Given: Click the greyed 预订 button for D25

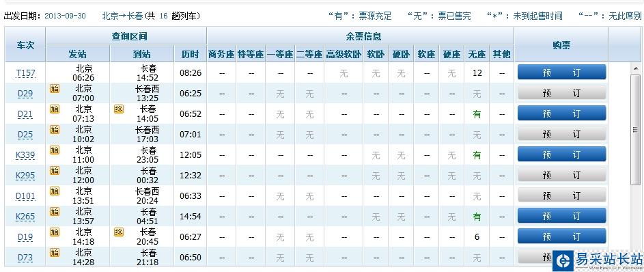Looking at the screenshot, I should point(562,134).
